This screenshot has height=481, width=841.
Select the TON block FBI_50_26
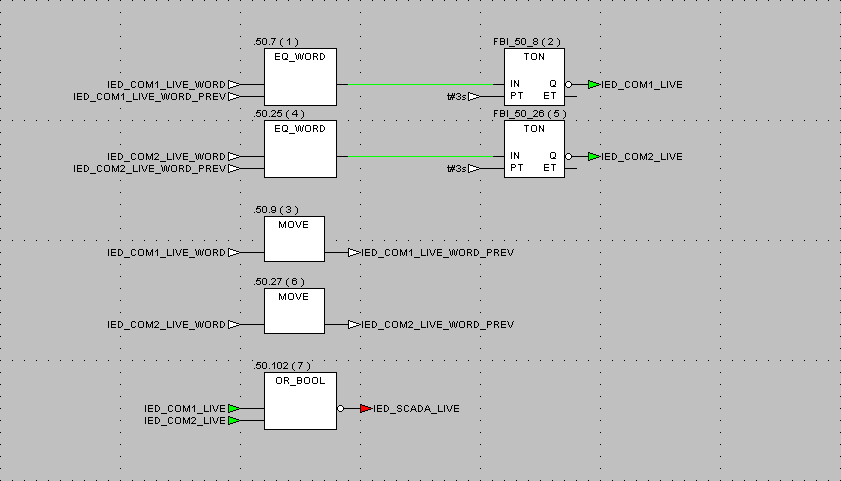coord(534,149)
